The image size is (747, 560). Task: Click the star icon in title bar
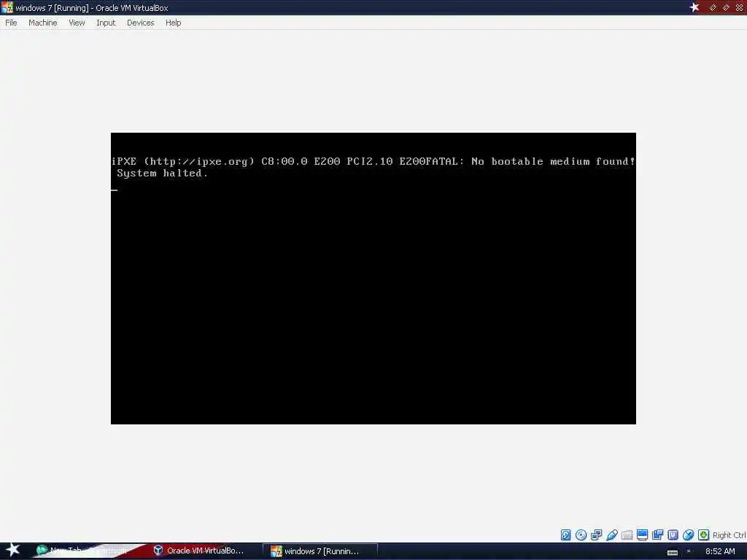[694, 7]
